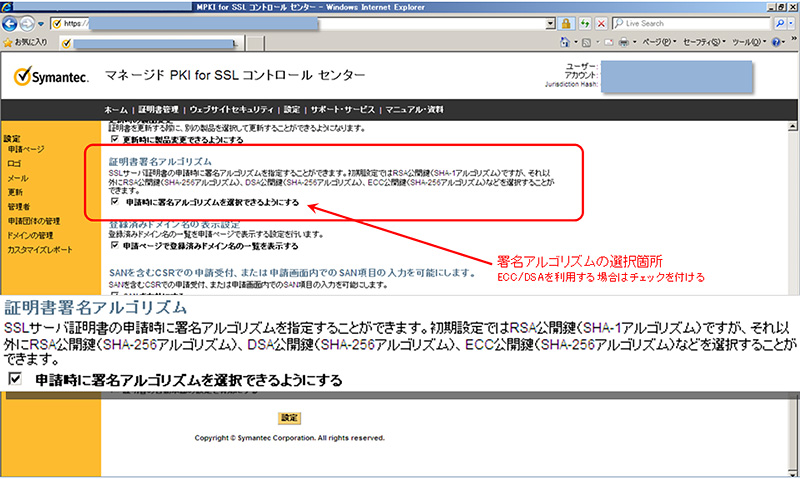
Task: Open dropdown arrow beside Home icon
Action: click(x=576, y=42)
